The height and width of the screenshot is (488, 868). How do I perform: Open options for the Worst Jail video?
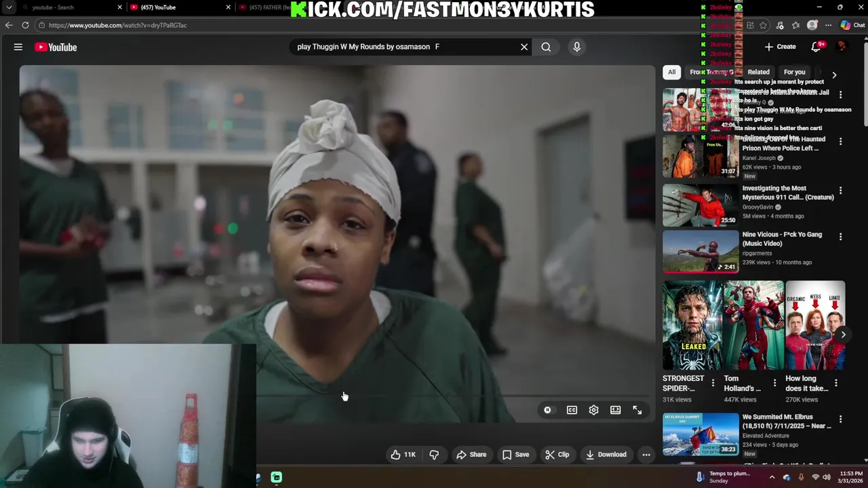click(840, 95)
